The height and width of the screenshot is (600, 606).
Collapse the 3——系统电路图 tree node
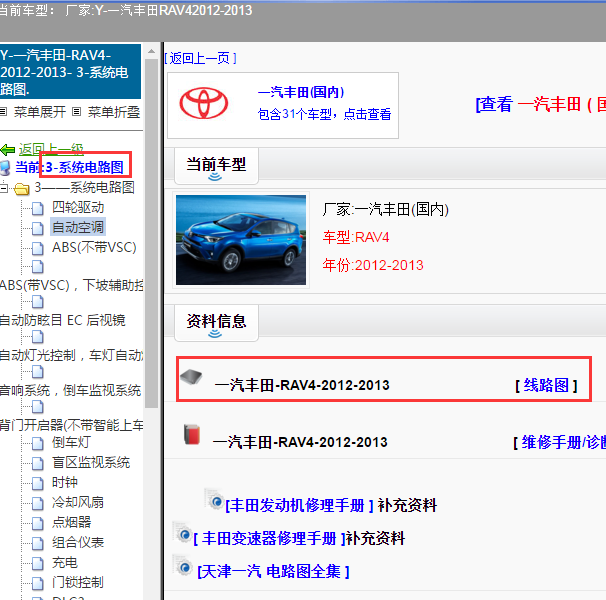click(3, 188)
